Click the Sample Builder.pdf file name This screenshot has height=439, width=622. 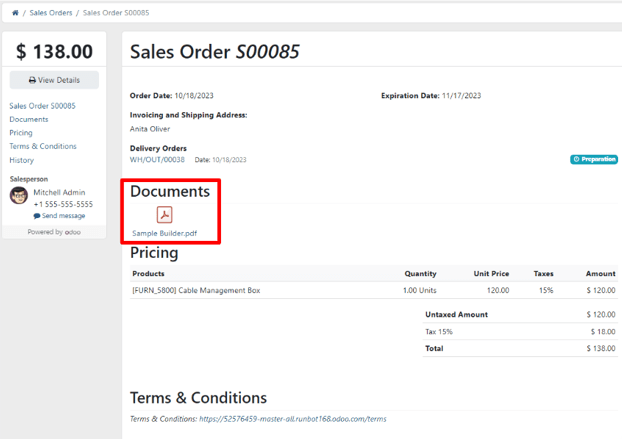tap(165, 234)
